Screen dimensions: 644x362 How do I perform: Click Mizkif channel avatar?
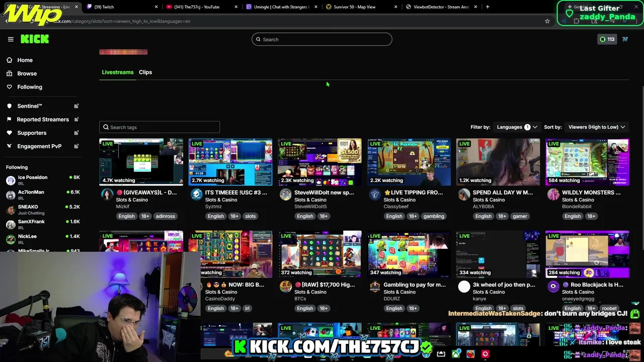[x=107, y=195]
